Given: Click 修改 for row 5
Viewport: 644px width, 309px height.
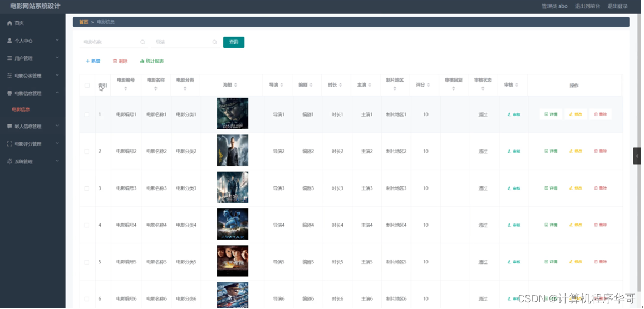Looking at the screenshot, I should [576, 262].
